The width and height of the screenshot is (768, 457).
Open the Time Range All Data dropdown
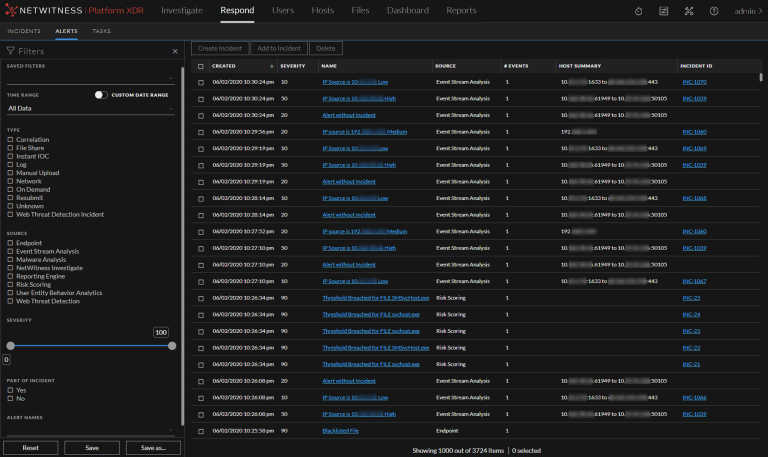click(x=90, y=108)
